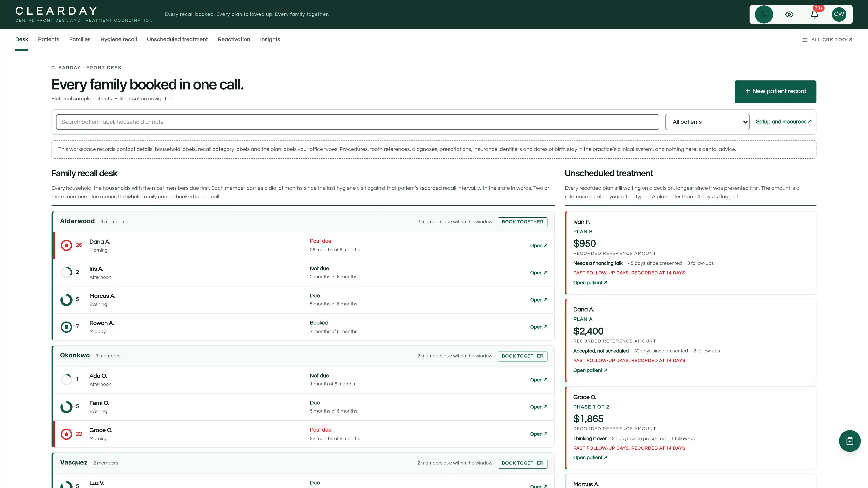Image resolution: width=868 pixels, height=488 pixels.
Task: Go to the Families tab
Action: 80,39
